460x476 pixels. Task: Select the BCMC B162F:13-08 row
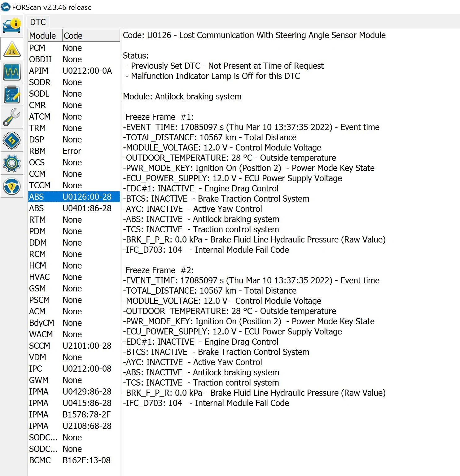[74, 461]
